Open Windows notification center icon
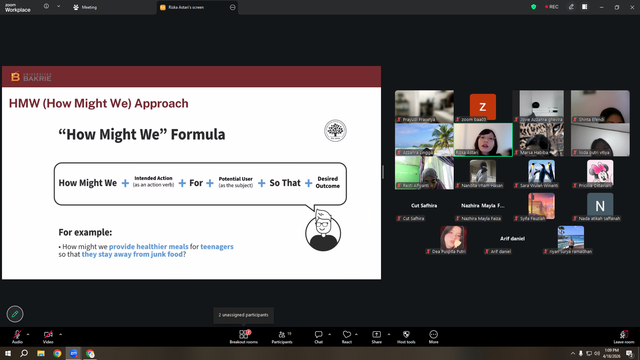 (x=630, y=353)
